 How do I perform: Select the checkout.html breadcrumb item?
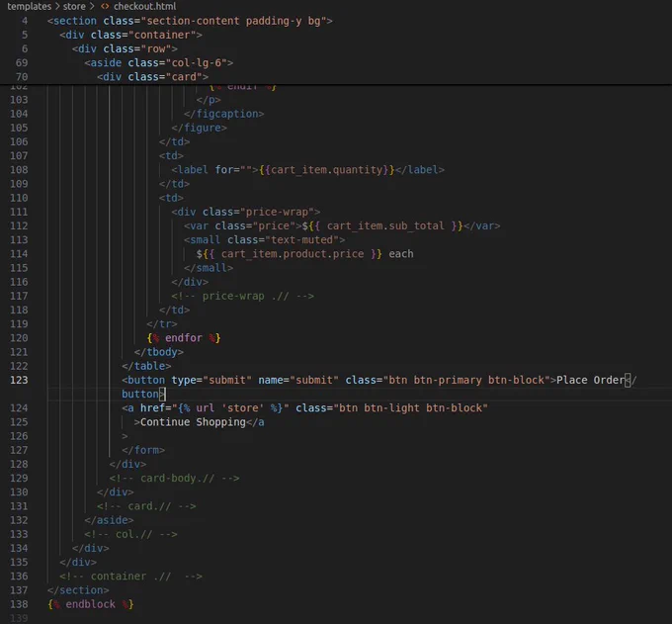[145, 7]
